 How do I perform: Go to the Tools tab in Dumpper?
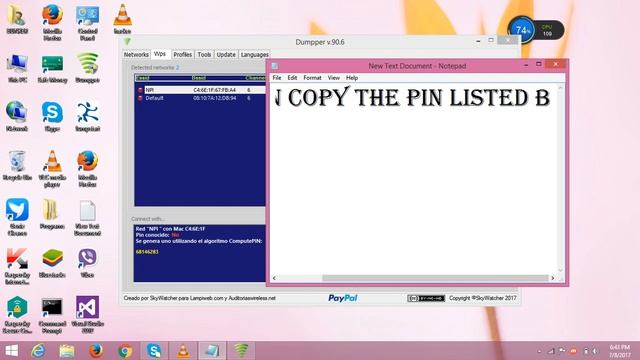pos(204,54)
